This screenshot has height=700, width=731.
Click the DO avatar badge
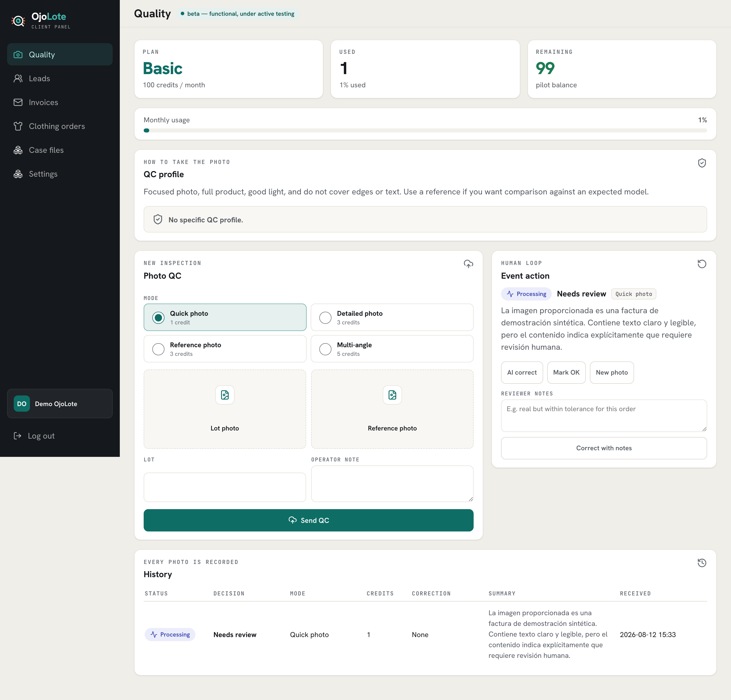[x=22, y=404]
